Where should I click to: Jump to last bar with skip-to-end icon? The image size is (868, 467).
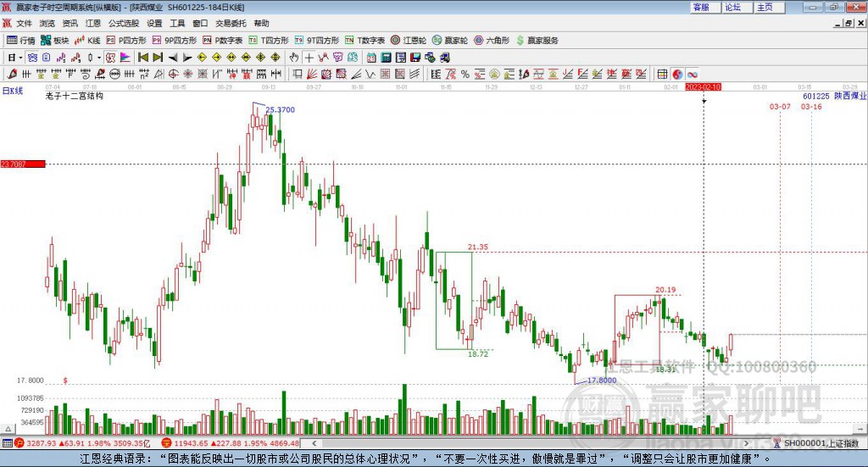click(x=158, y=58)
